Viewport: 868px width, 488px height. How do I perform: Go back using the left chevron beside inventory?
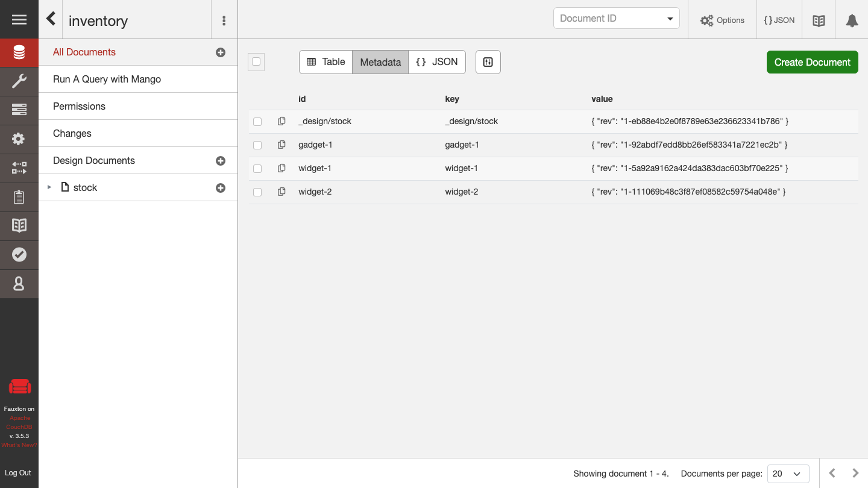51,19
